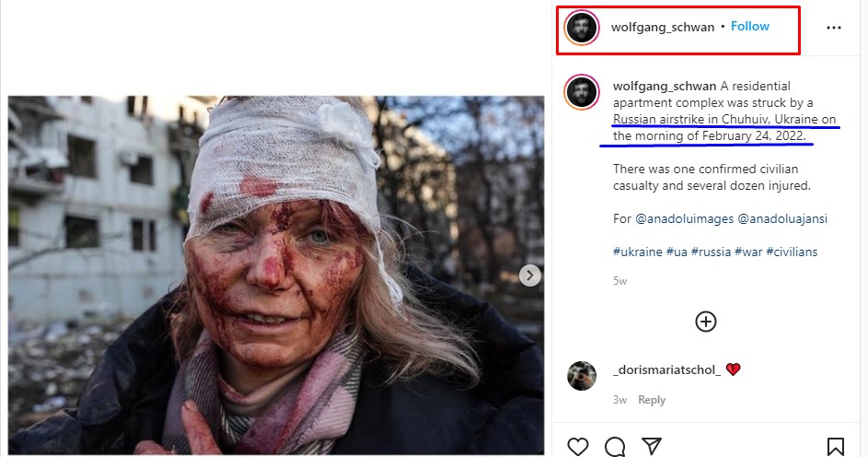Open #russia hashtag
Screen dimensions: 868x457
pos(711,252)
